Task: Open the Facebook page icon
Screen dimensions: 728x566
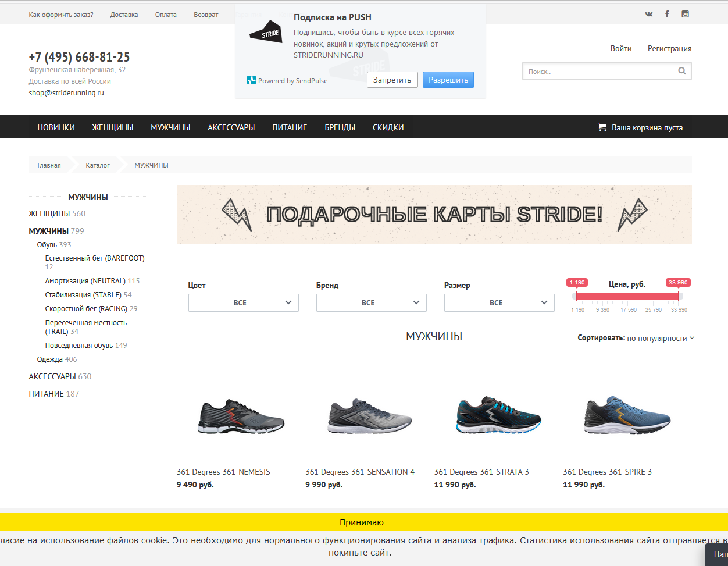Action: [667, 14]
